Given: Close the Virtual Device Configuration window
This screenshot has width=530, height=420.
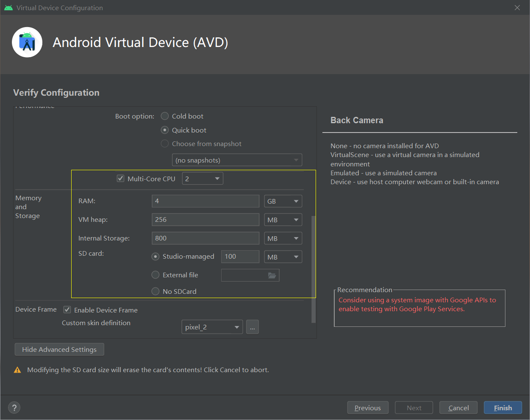Looking at the screenshot, I should point(517,8).
